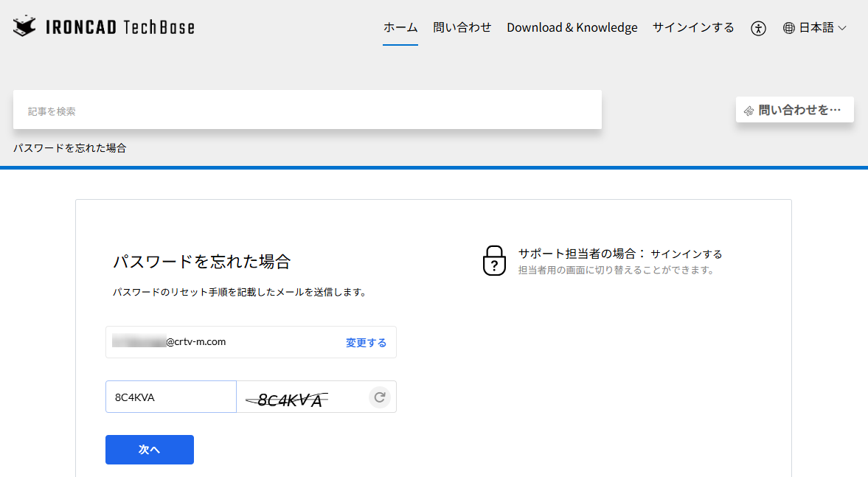Click the padlock question mark icon

point(494,261)
